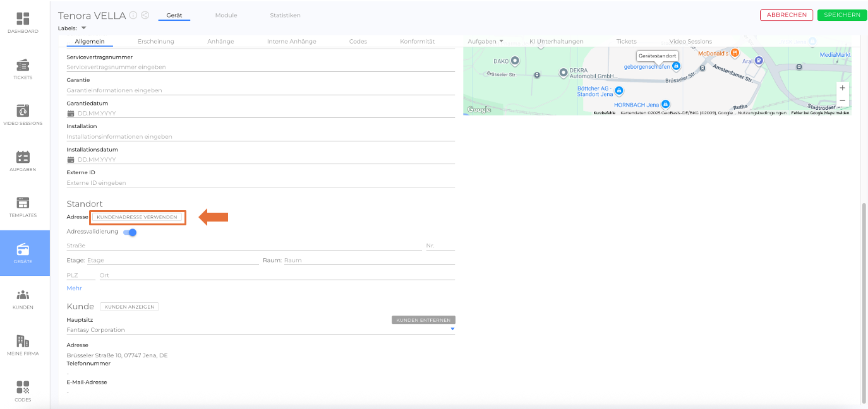Toggle the Adressvalidierung switch
The width and height of the screenshot is (868, 409).
tap(130, 232)
